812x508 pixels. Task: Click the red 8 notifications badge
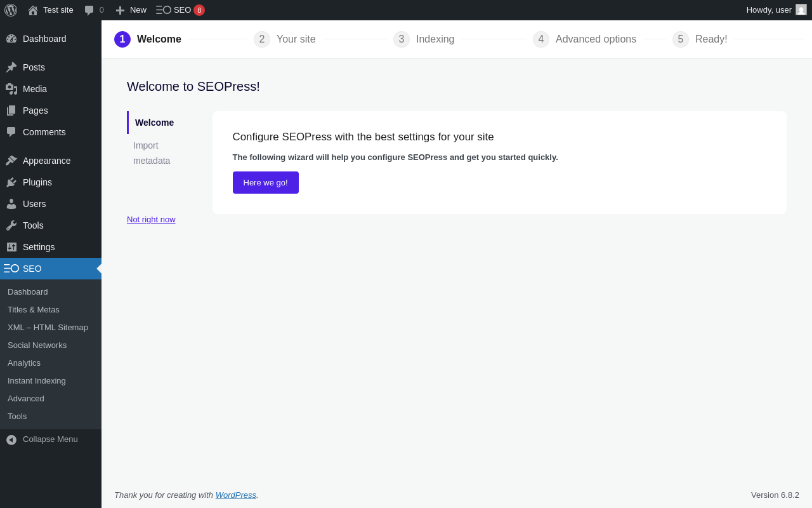point(199,10)
